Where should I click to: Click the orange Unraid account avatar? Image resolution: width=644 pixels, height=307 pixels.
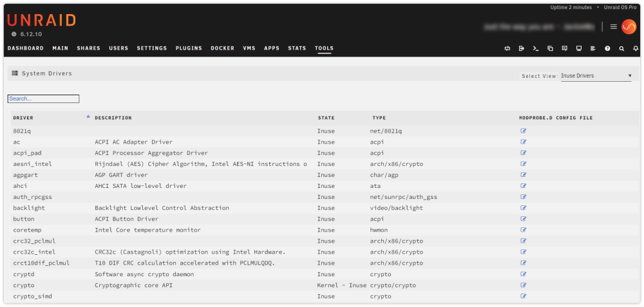click(629, 26)
